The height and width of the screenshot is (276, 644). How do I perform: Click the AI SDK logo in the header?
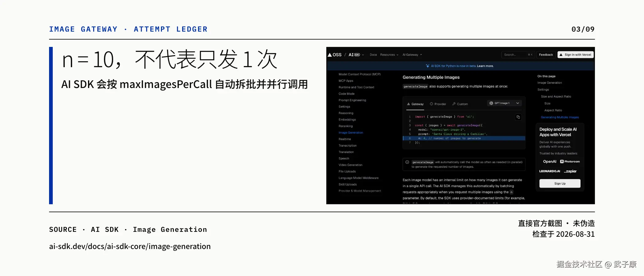click(354, 55)
